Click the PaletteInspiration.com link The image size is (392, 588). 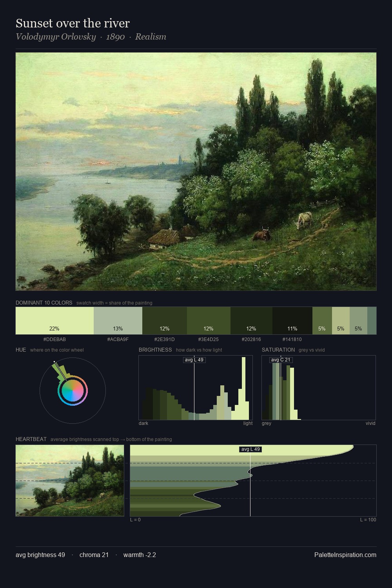pyautogui.click(x=345, y=555)
